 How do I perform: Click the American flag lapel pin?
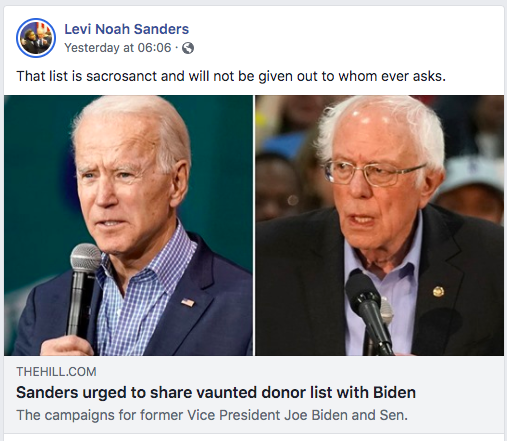coord(188,302)
